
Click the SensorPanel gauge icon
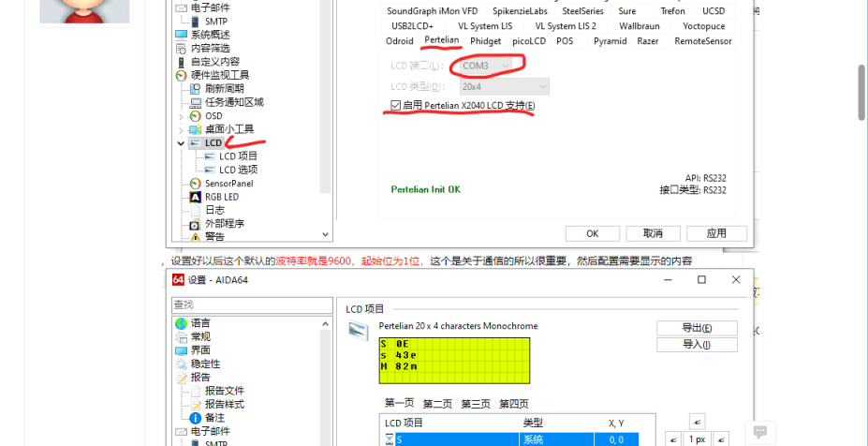click(x=195, y=184)
